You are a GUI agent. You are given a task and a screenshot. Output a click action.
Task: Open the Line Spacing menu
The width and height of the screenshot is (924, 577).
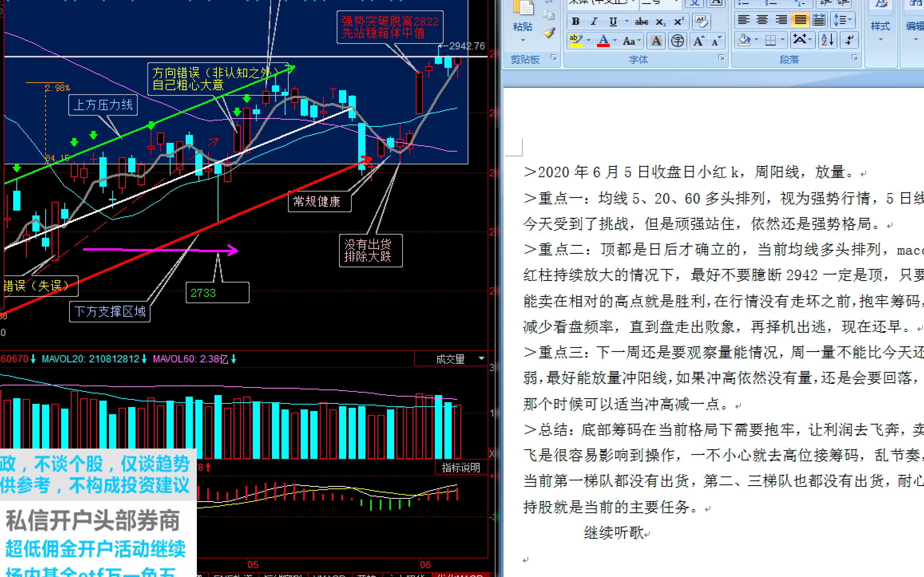[x=843, y=20]
